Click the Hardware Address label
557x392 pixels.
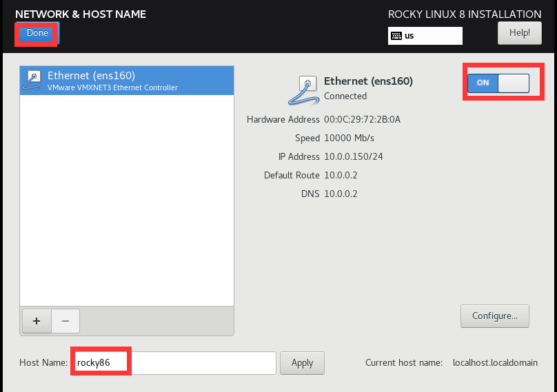pos(283,120)
